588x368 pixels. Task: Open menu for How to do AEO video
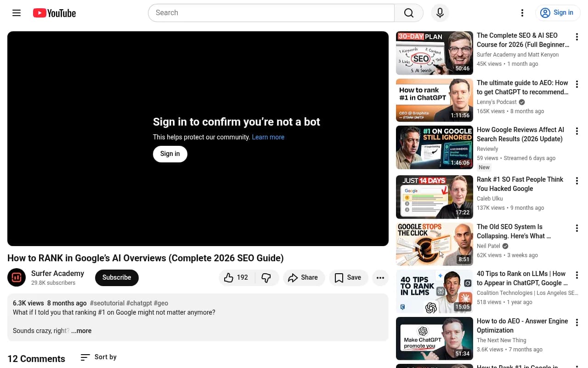577,322
